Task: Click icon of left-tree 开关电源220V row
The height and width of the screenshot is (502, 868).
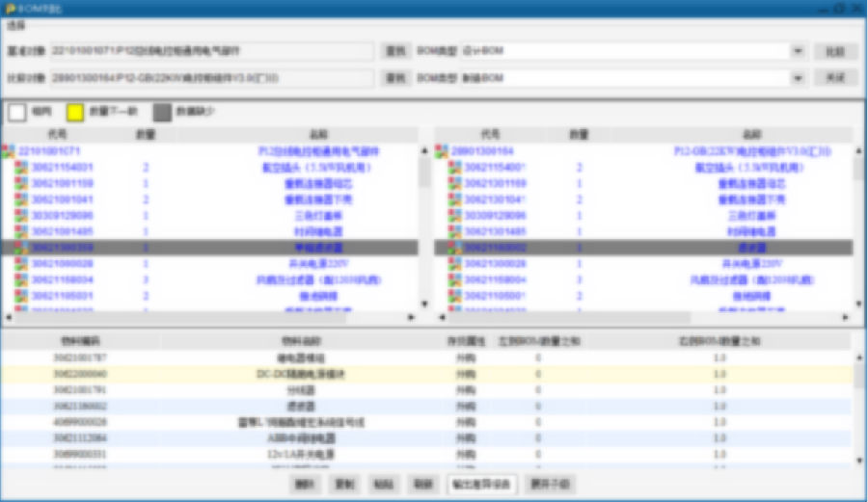Action: click(x=21, y=263)
